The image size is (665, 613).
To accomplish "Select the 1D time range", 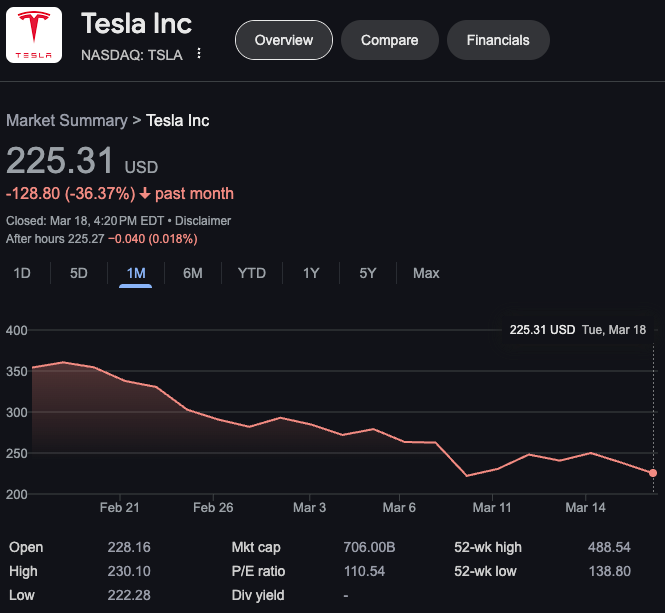I will tap(22, 273).
